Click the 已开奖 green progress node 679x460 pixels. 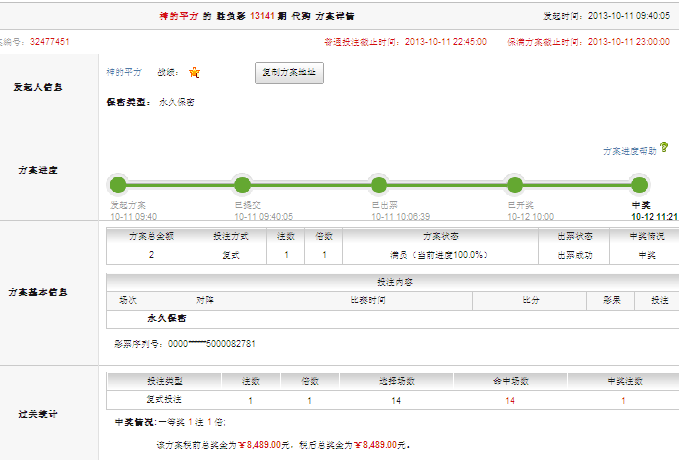click(515, 185)
